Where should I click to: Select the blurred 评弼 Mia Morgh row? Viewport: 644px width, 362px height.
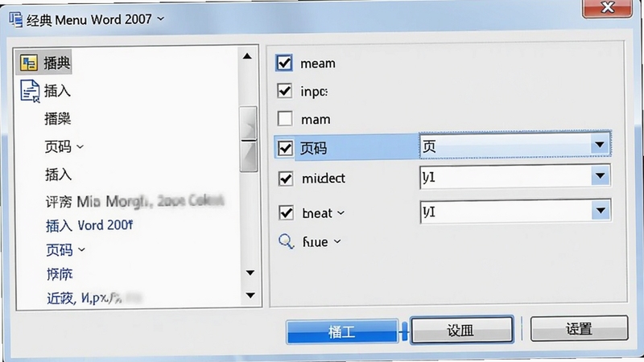[134, 201]
